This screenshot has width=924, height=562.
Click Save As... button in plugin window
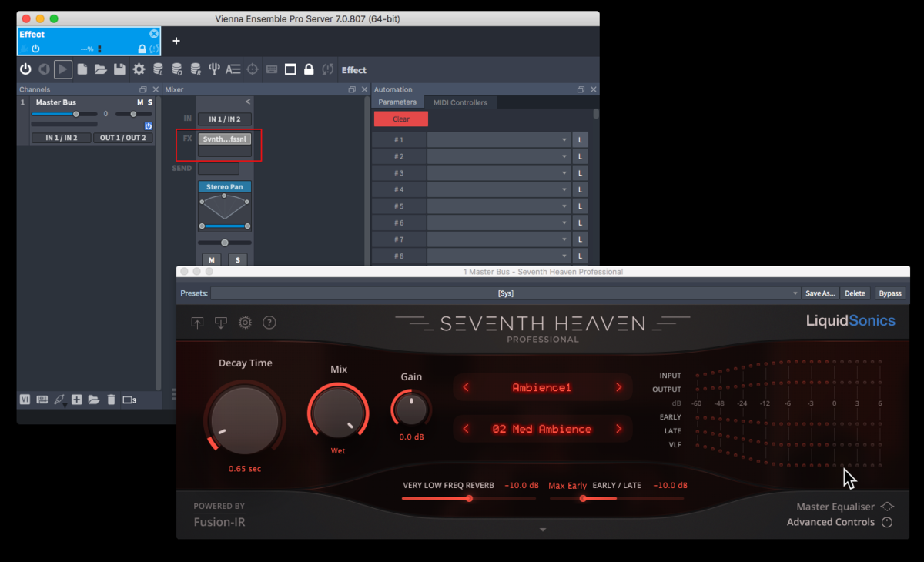pyautogui.click(x=820, y=293)
